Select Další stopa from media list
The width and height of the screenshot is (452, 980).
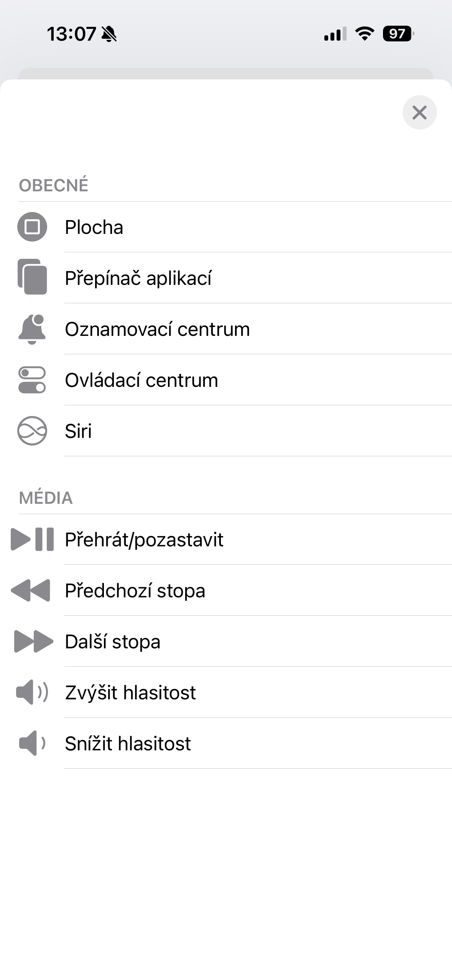(x=113, y=641)
